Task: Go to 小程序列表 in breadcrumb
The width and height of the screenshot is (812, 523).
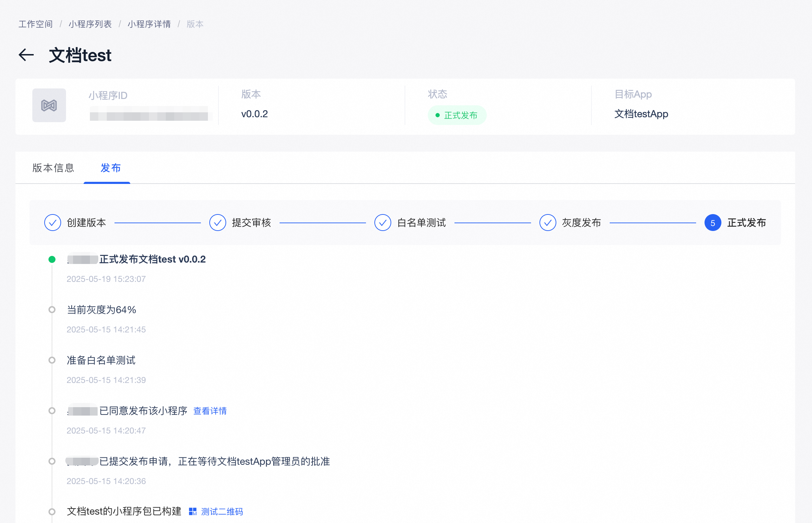Action: 90,24
